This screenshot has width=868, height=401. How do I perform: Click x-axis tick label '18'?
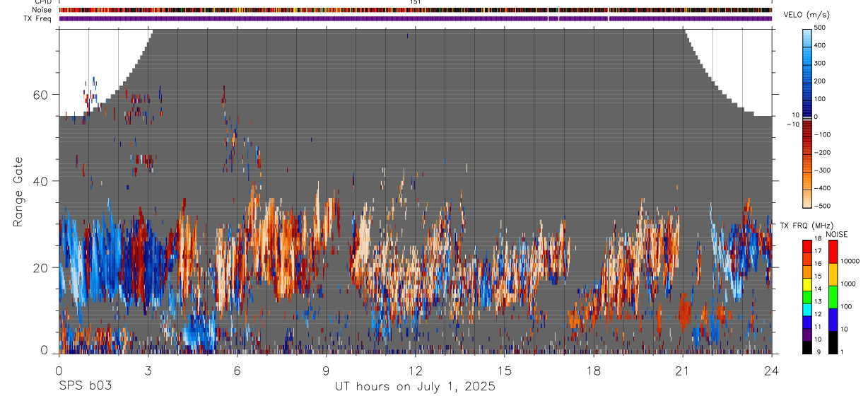(594, 371)
